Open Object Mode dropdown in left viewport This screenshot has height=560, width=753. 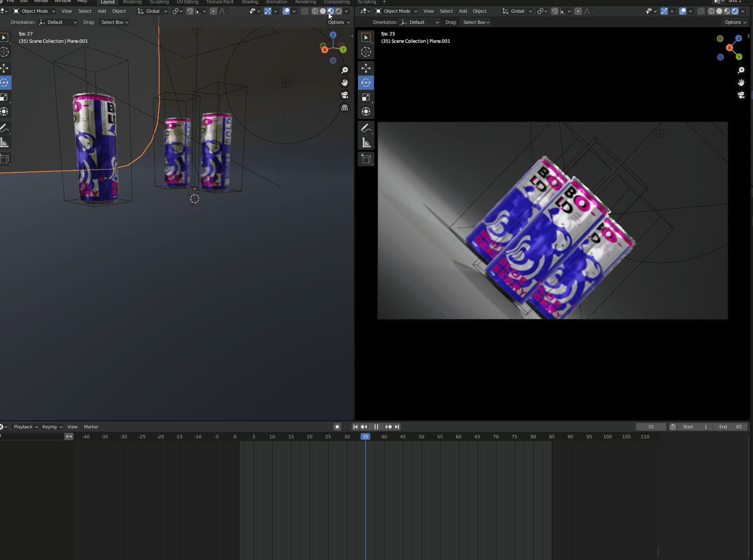(35, 11)
